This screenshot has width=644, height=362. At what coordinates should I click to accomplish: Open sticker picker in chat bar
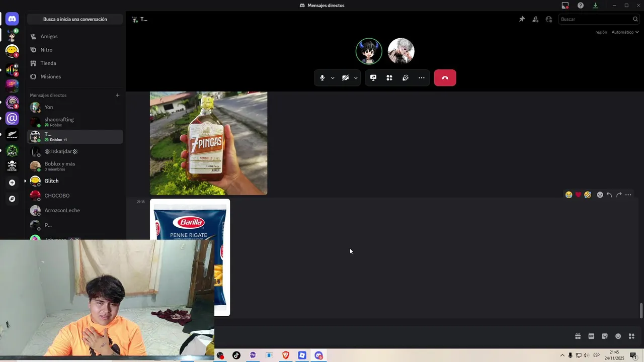pyautogui.click(x=605, y=336)
